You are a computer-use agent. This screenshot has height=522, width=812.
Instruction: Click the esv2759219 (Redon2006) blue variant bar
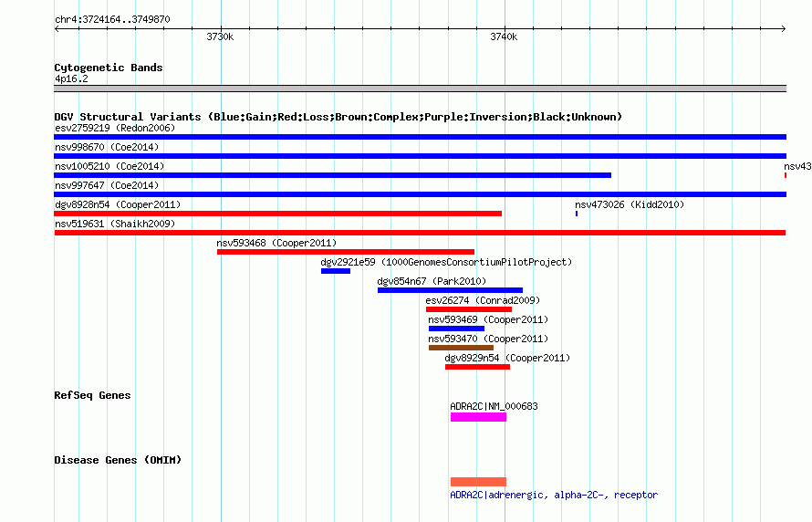click(420, 137)
